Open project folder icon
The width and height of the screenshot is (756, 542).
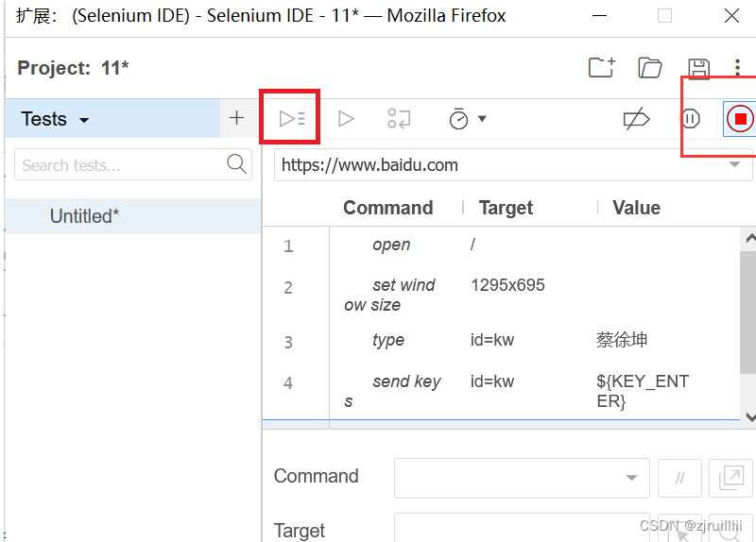[x=650, y=67]
